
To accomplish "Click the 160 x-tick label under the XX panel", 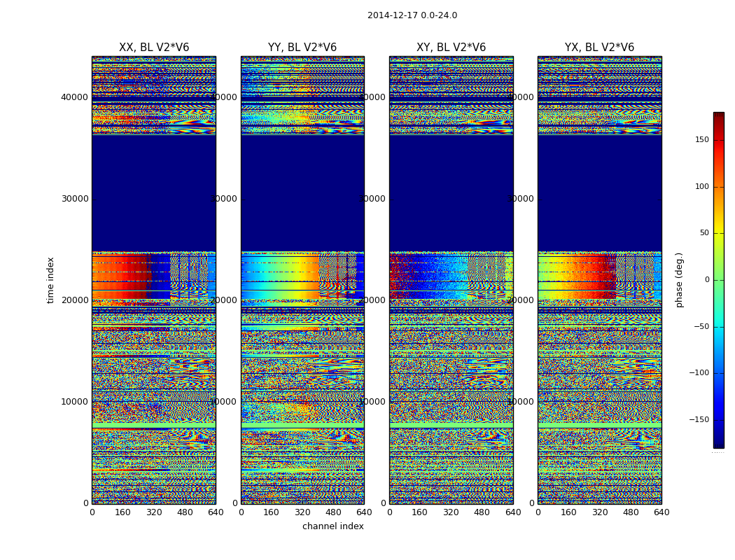I will pyautogui.click(x=122, y=512).
